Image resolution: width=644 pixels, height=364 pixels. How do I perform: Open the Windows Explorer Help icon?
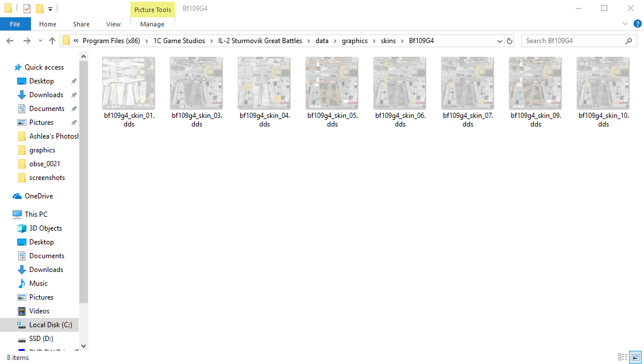pos(638,24)
